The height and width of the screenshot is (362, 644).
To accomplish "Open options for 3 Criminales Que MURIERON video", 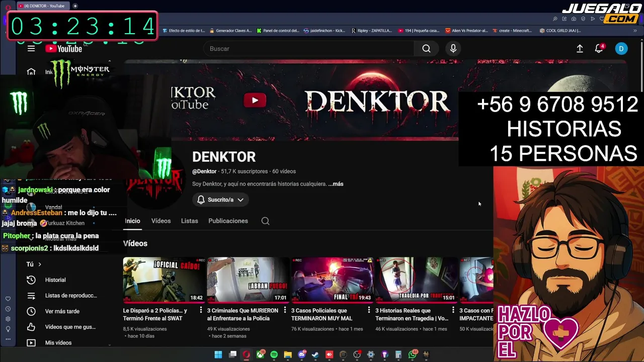I will pyautogui.click(x=285, y=311).
